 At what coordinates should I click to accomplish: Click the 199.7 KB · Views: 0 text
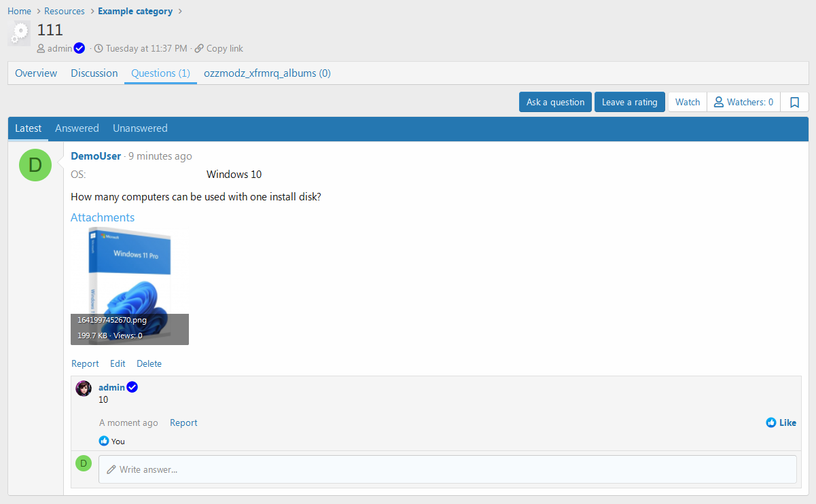[x=109, y=336]
